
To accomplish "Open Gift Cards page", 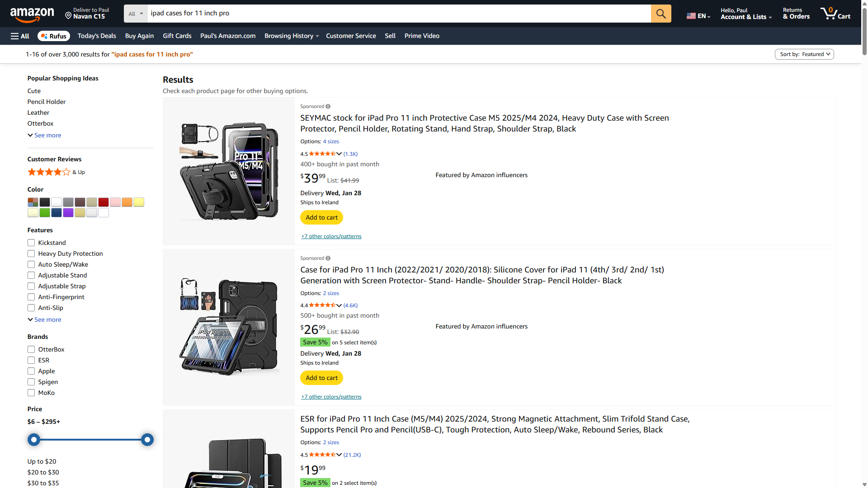I will [177, 36].
